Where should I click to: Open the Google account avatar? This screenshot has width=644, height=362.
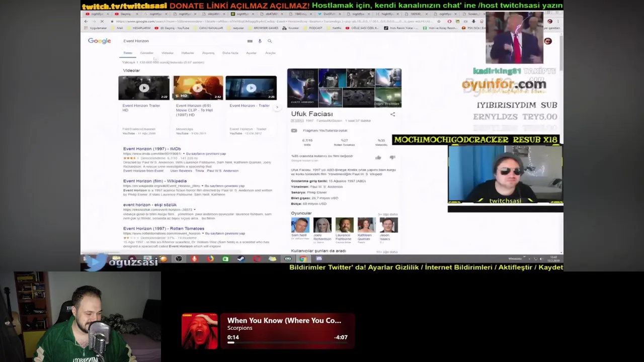(548, 41)
